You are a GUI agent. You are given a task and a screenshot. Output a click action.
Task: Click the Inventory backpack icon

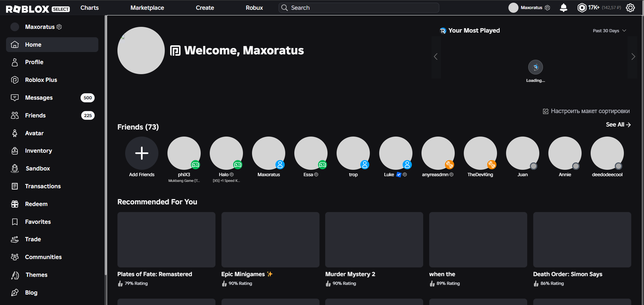pos(15,151)
